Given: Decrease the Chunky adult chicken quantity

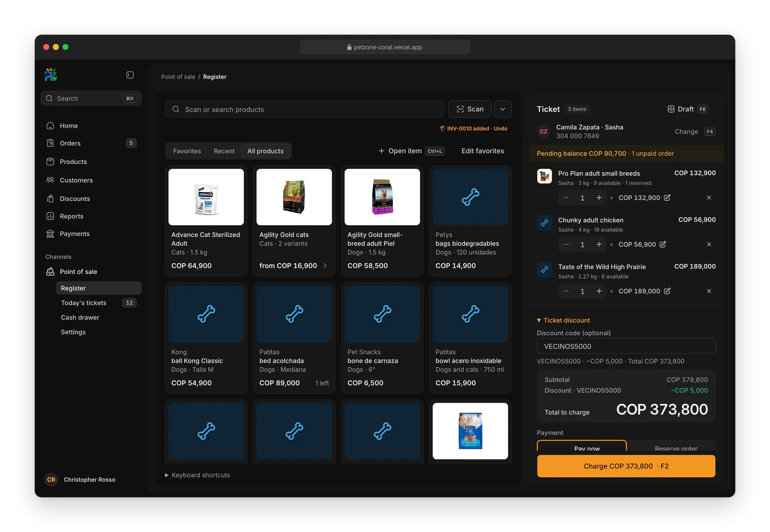Looking at the screenshot, I should click(566, 244).
